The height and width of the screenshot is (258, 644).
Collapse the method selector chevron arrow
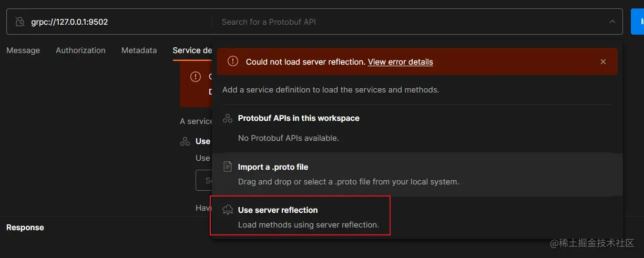click(612, 22)
